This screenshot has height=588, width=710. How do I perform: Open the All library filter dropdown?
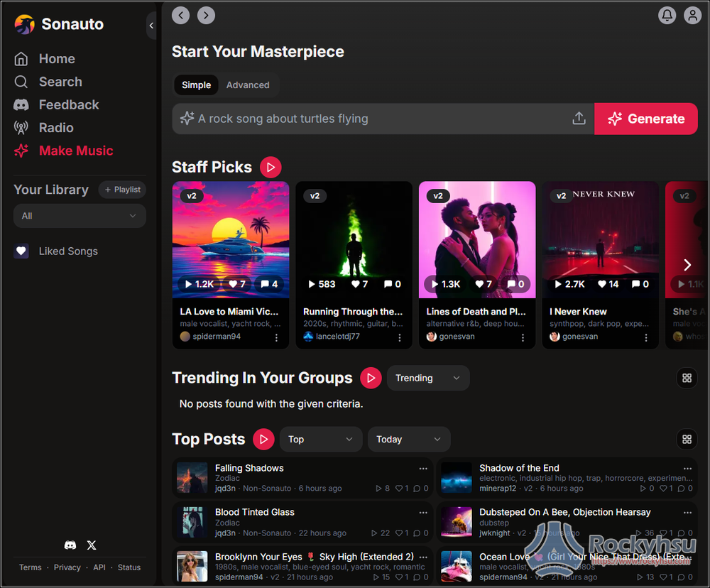click(x=80, y=216)
